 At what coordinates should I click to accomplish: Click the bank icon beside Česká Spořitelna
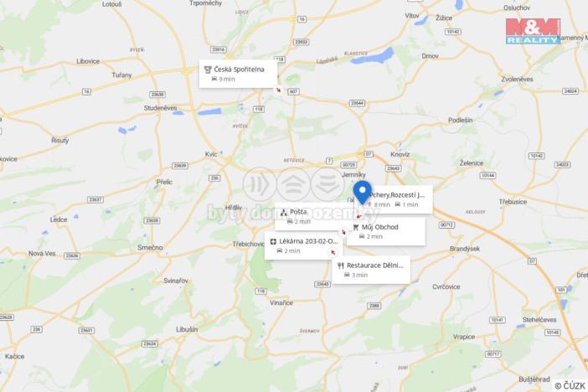[x=208, y=70]
